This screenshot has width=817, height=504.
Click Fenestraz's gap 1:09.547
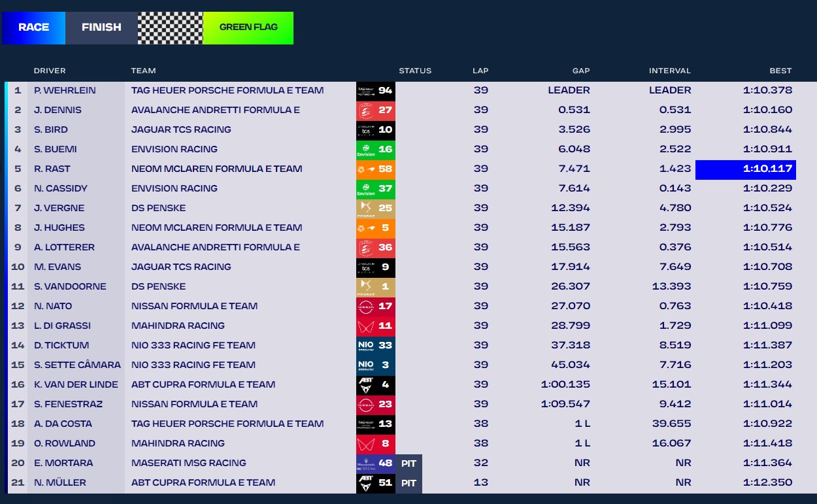[x=566, y=404]
